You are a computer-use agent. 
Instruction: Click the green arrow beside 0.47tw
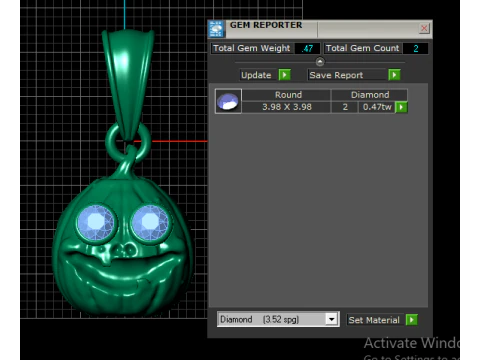pyautogui.click(x=401, y=107)
